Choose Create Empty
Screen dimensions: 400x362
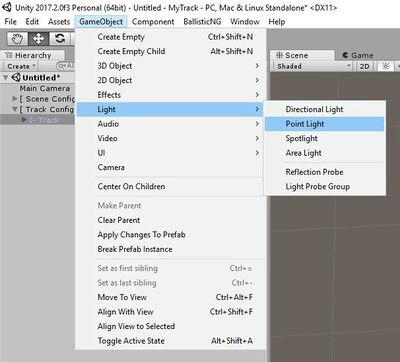(x=171, y=37)
